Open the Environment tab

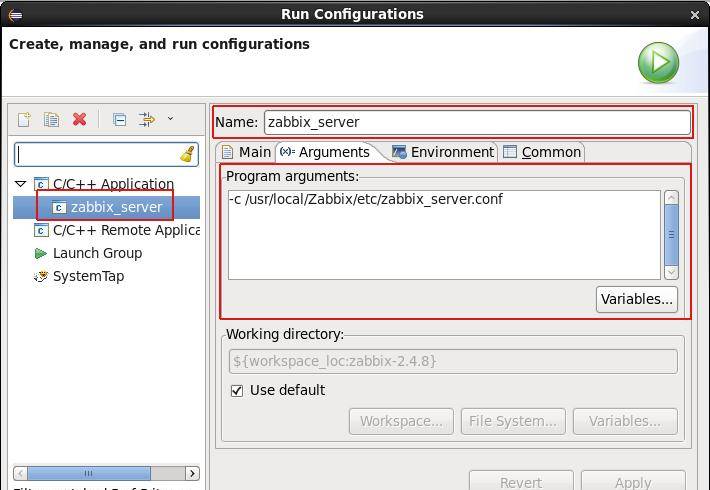coord(442,152)
